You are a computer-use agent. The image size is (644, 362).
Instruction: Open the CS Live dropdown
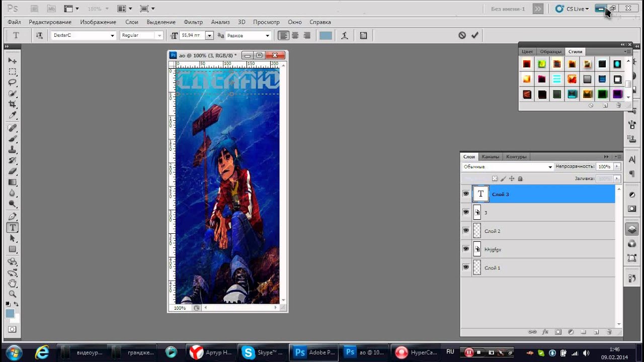pos(572,9)
